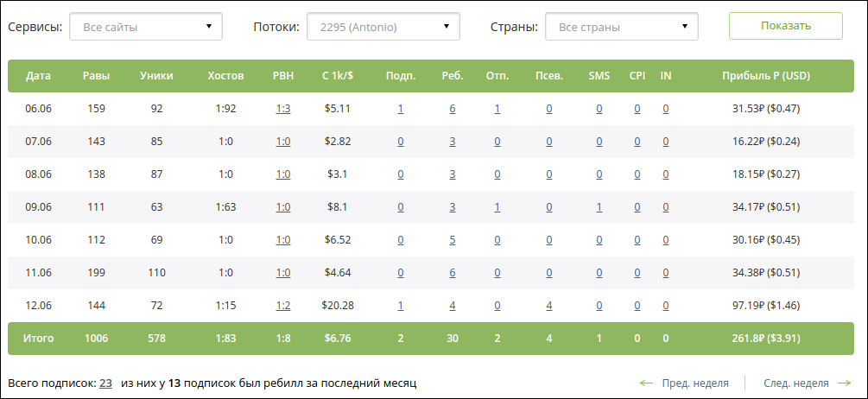Go to previous week via Пред. неделя
Screen dimensions: 868x399
684,383
